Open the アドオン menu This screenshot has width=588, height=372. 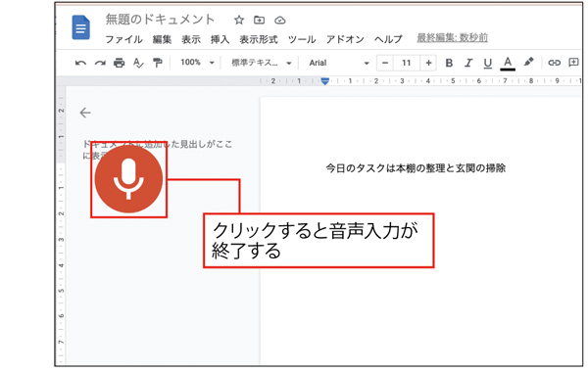click(x=345, y=39)
